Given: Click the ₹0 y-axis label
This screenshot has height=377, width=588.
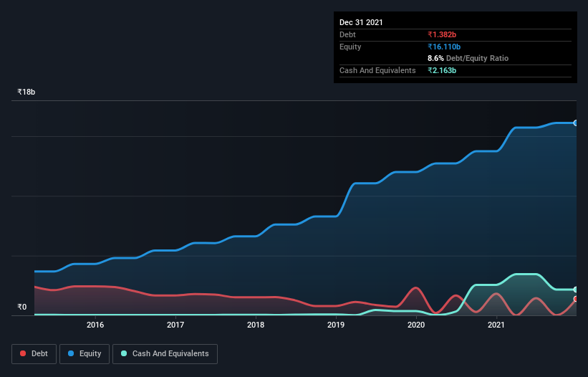Looking at the screenshot, I should [22, 307].
